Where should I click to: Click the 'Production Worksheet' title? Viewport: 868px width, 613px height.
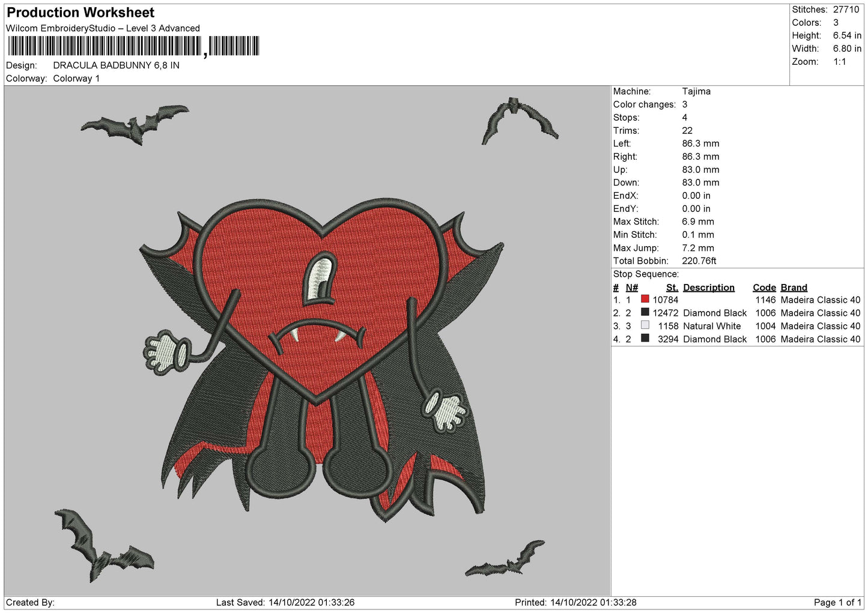coord(80,12)
